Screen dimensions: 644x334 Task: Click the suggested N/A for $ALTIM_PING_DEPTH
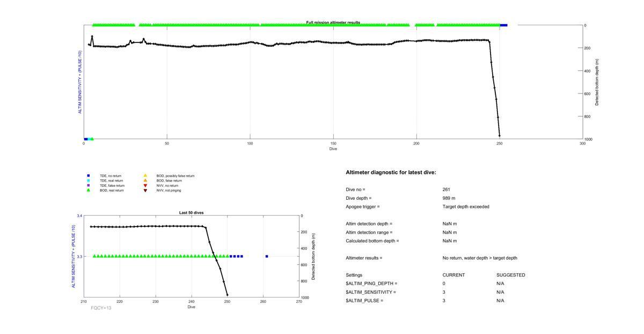click(x=501, y=284)
